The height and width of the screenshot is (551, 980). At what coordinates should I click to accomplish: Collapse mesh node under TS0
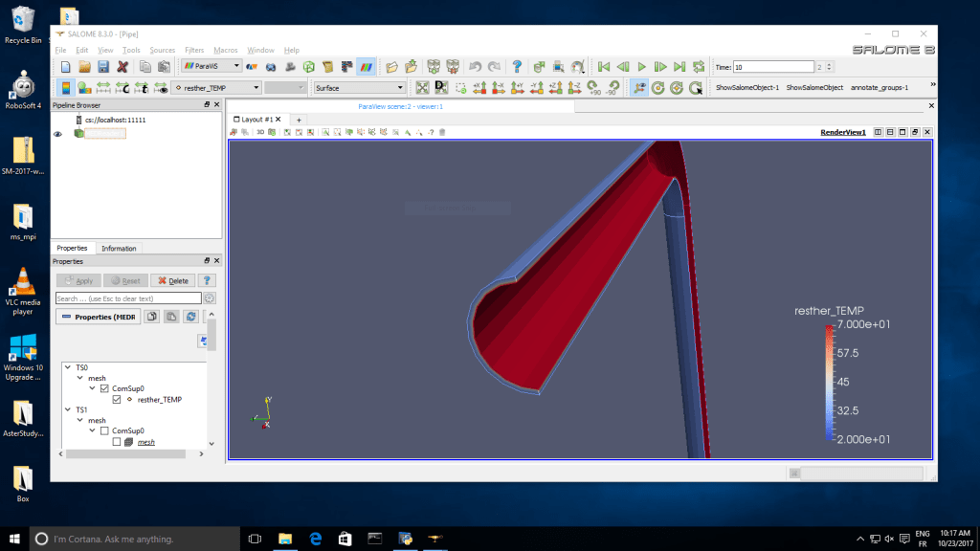click(80, 378)
